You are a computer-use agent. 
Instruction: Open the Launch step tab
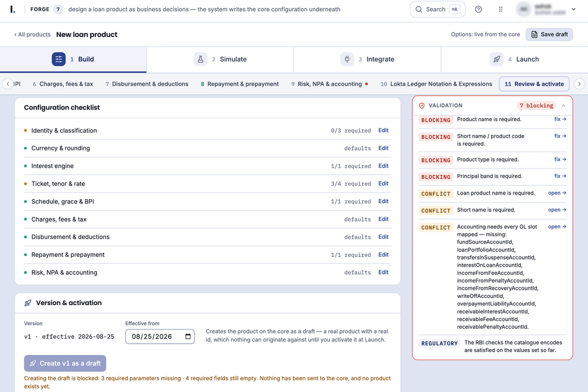[514, 59]
